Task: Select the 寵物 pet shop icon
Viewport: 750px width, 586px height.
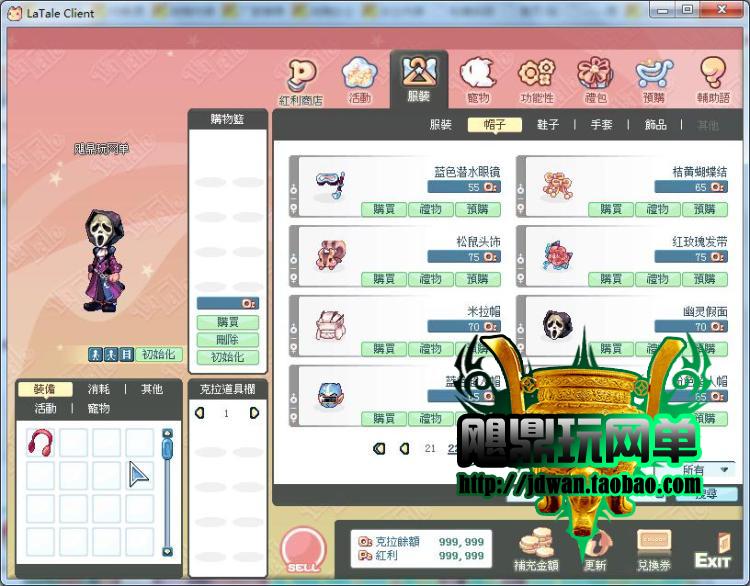Action: tap(477, 80)
